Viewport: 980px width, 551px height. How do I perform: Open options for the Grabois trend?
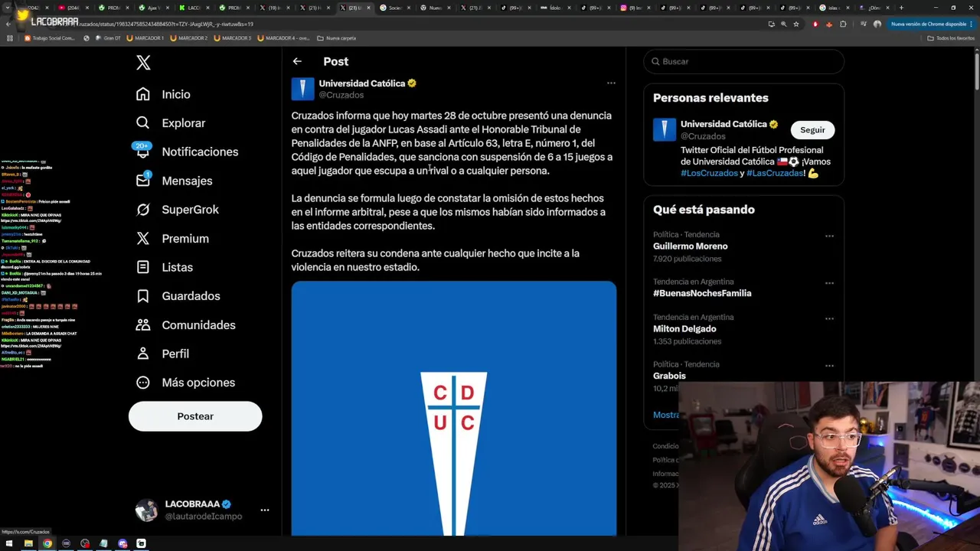829,366
